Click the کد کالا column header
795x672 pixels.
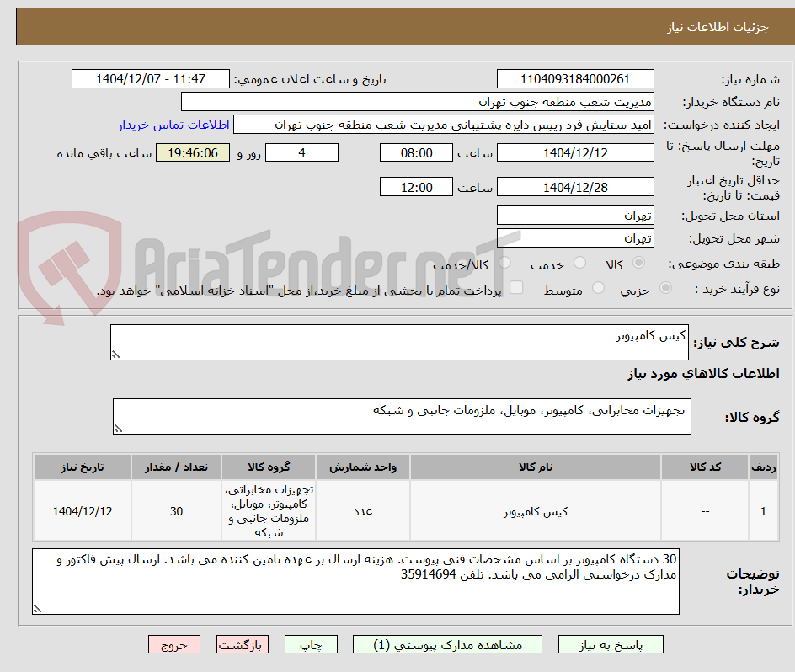[705, 467]
